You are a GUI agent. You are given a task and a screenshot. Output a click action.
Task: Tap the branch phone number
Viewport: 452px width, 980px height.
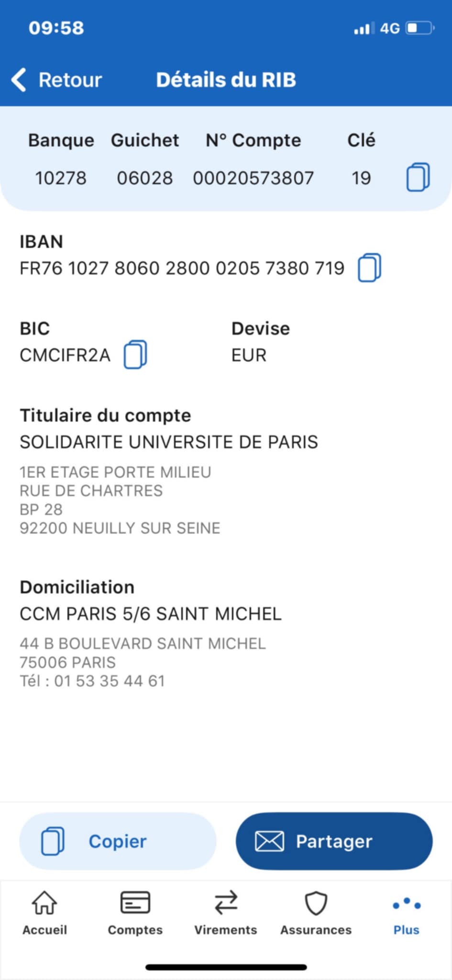click(x=109, y=681)
